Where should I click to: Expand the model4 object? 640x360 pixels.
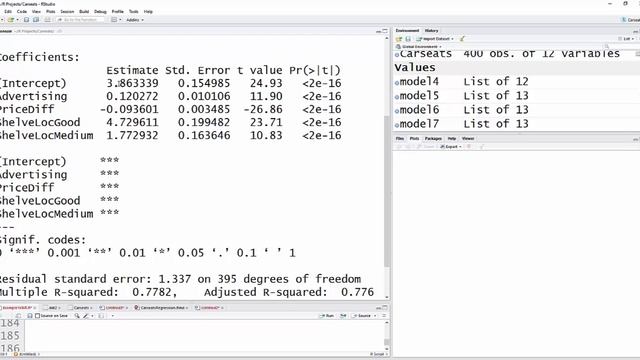tap(397, 83)
